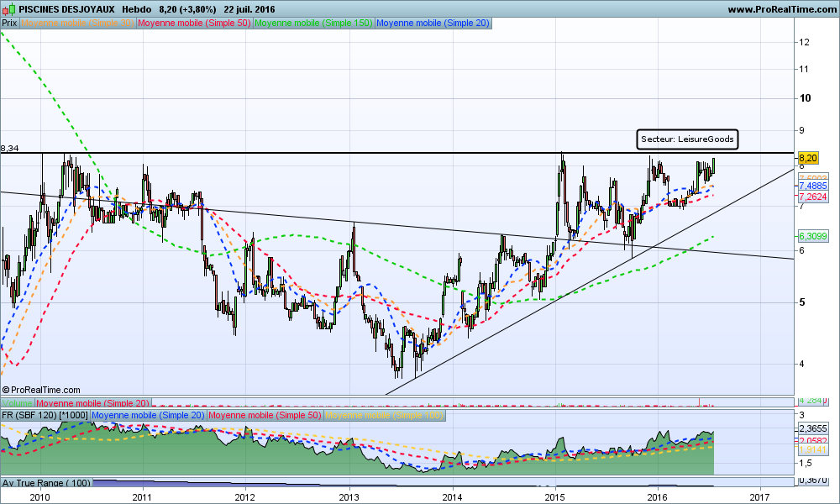Click the 2011 label on time axis
840x504 pixels.
143,497
